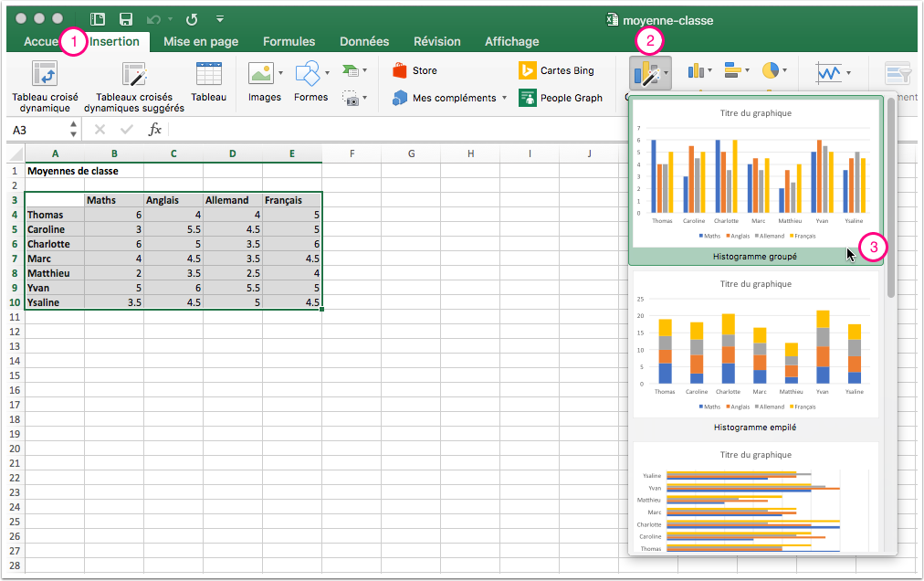Open Tableau croisé dynamique tool
Image resolution: width=924 pixels, height=581 pixels.
point(45,86)
